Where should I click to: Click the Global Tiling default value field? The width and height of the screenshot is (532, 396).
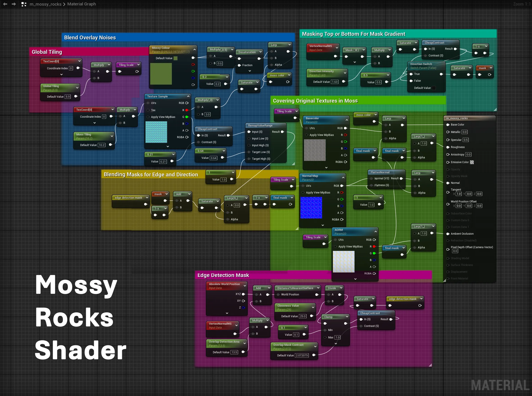(68, 97)
